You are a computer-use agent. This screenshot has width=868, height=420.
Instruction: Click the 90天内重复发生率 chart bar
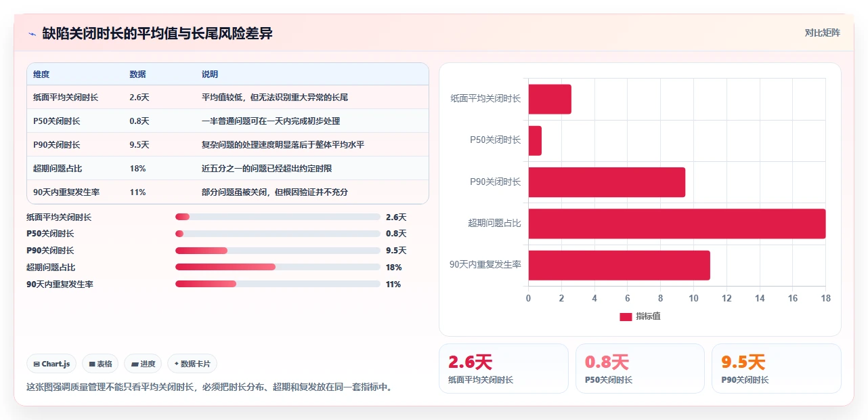coord(620,265)
